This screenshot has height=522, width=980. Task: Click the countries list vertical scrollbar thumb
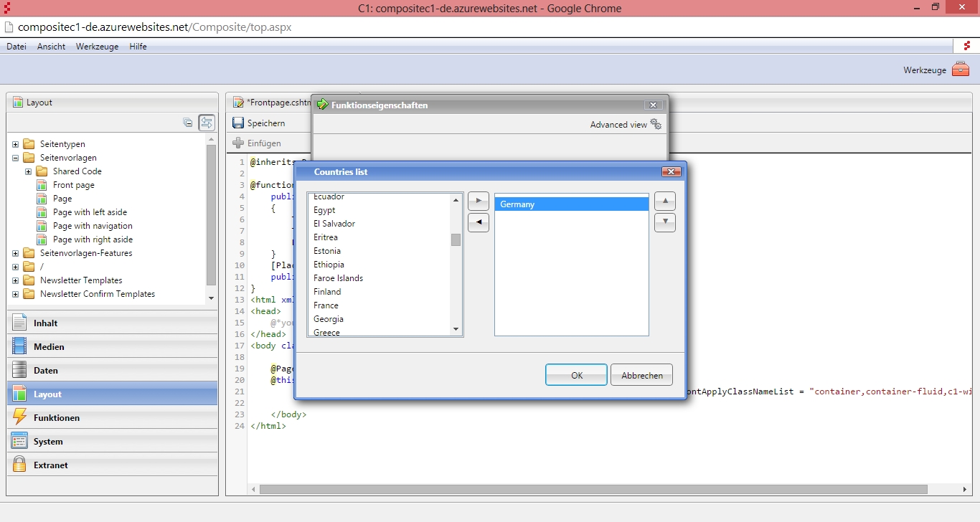coord(456,239)
